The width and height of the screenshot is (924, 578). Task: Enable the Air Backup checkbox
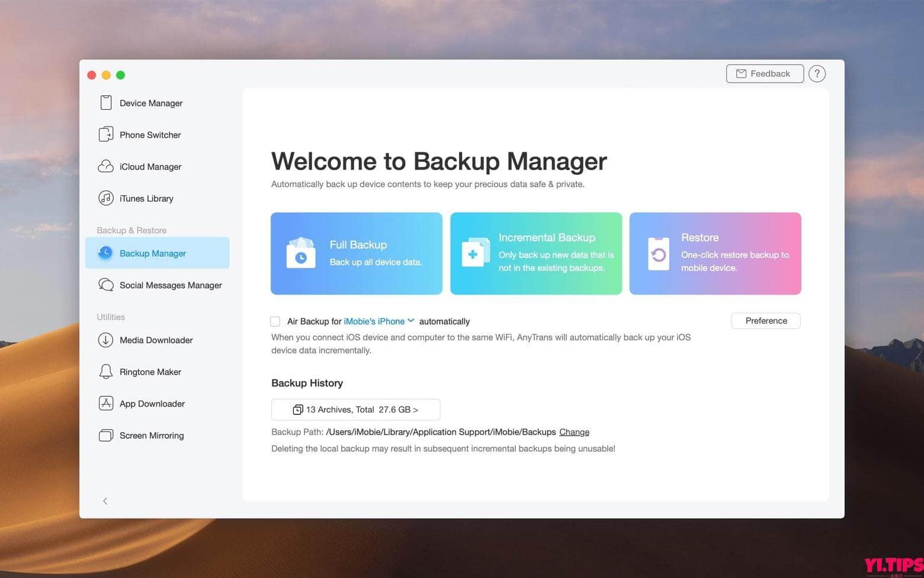tap(275, 321)
